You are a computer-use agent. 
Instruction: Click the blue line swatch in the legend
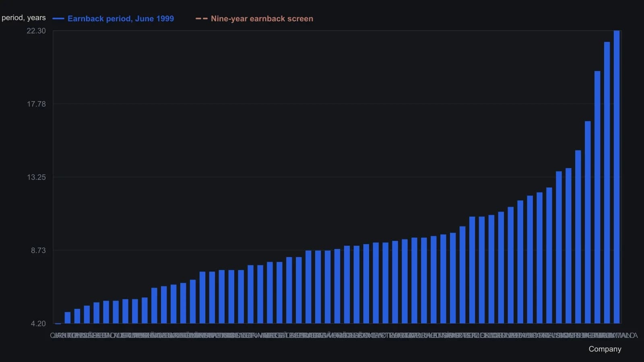pos(58,19)
